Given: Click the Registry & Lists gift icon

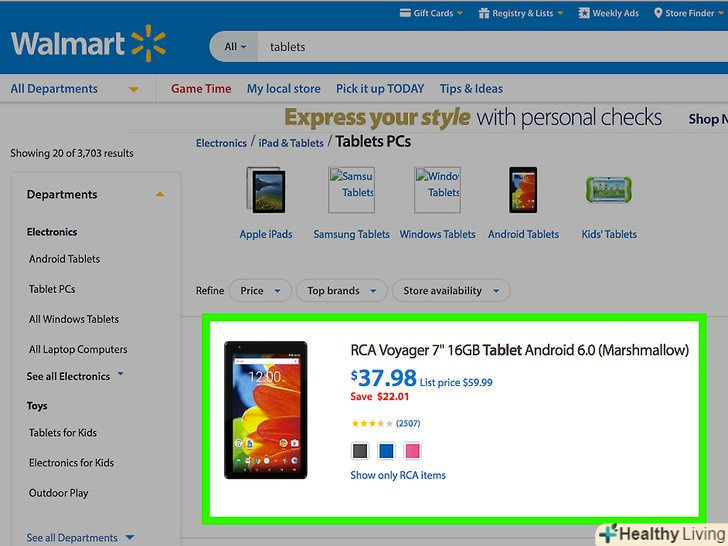Looking at the screenshot, I should pyautogui.click(x=484, y=13).
